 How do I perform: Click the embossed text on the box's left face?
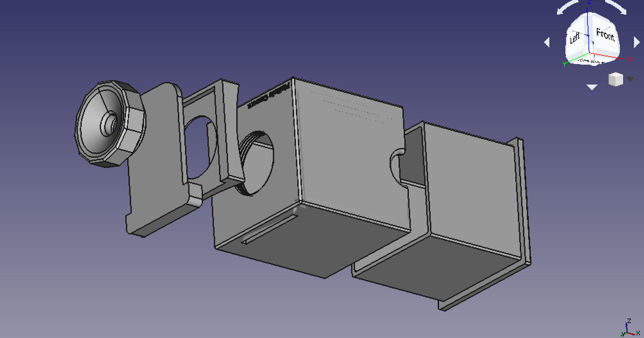coord(268,97)
